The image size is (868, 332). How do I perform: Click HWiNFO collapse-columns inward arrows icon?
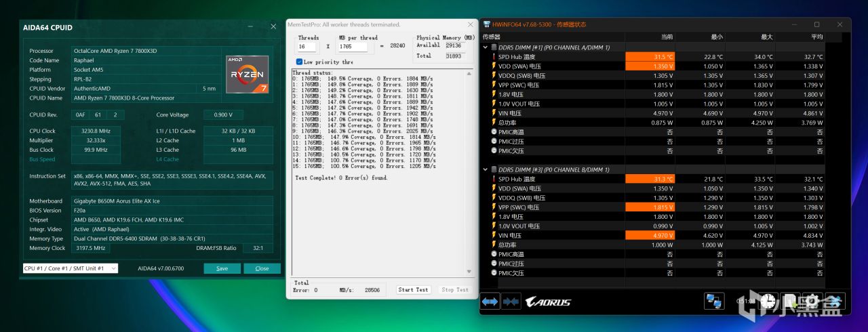[511, 302]
